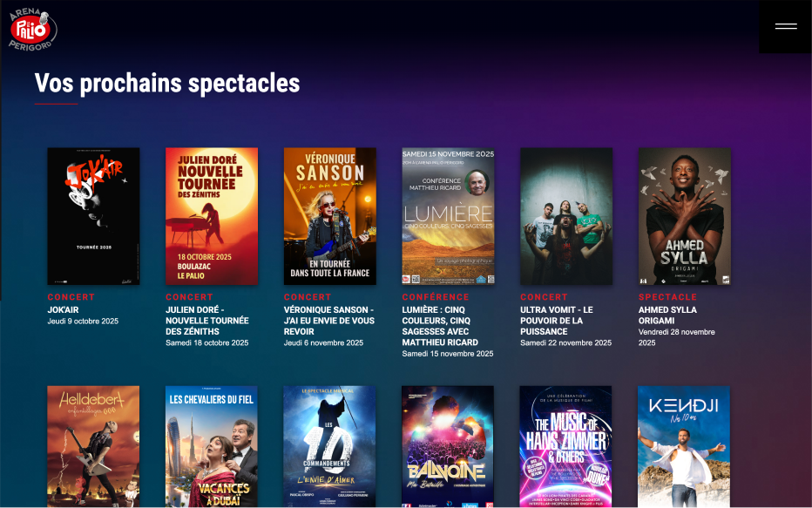Select the Helldebert poster
The width and height of the screenshot is (812, 508).
pos(93,446)
